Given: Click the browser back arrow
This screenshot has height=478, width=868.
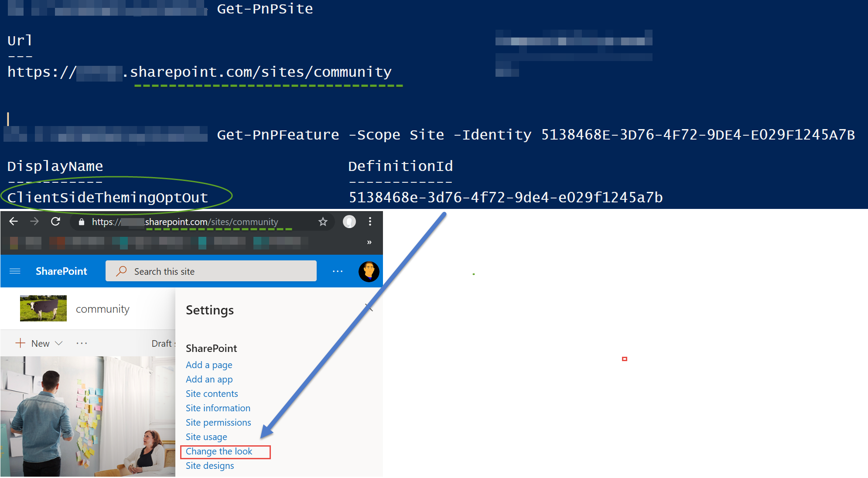Looking at the screenshot, I should [14, 222].
